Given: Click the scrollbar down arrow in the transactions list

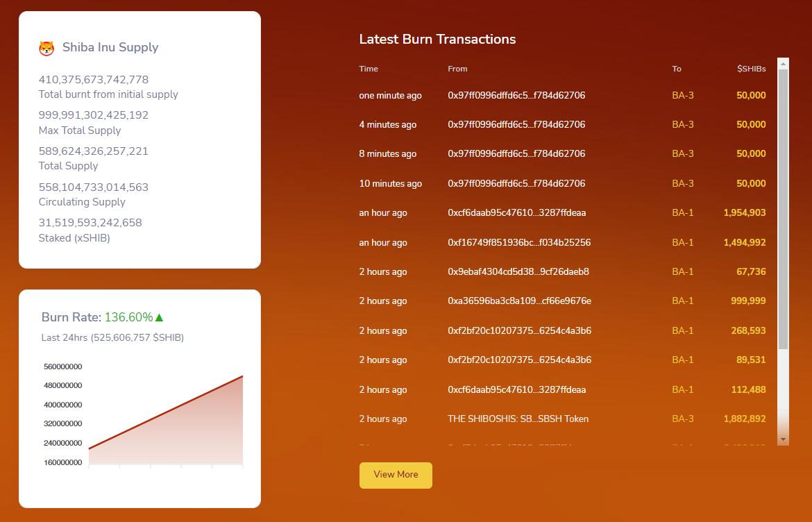Looking at the screenshot, I should click(783, 439).
